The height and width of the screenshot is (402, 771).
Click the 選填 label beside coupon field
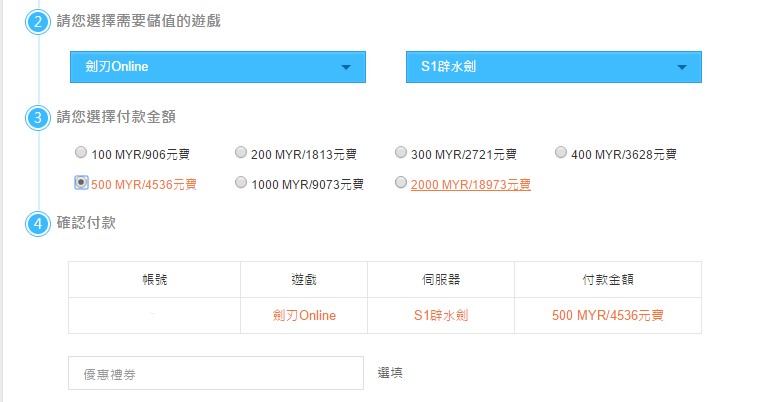pyautogui.click(x=390, y=373)
